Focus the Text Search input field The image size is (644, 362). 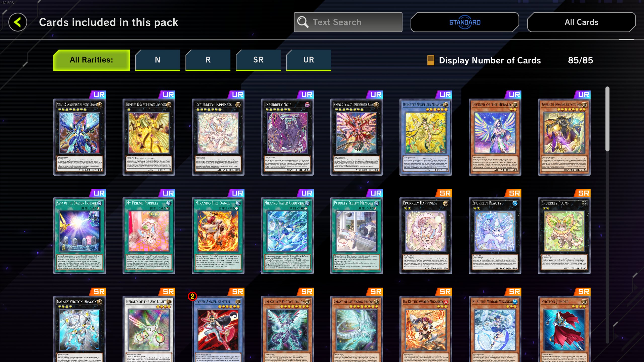point(348,22)
